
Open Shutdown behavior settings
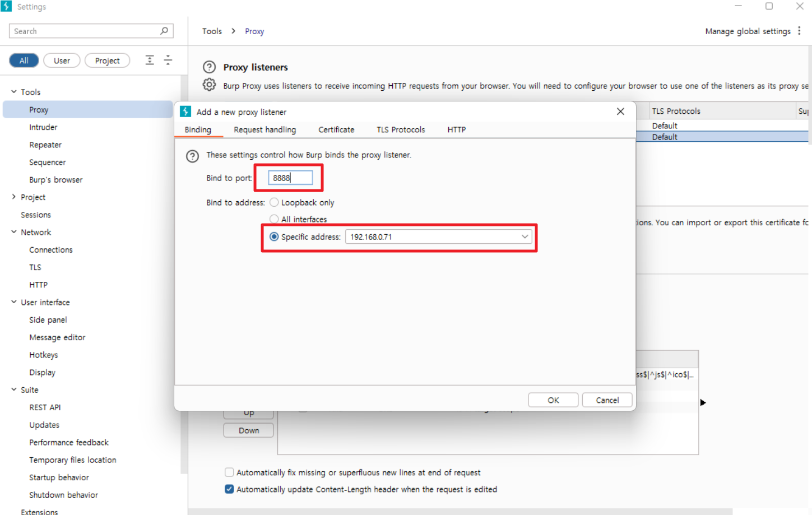pos(63,495)
